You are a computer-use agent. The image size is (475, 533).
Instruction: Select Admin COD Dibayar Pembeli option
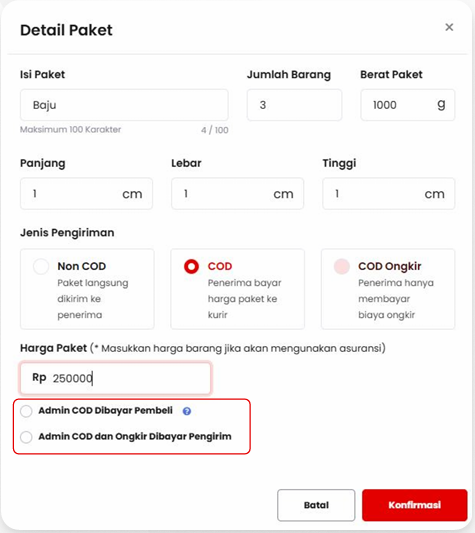click(26, 411)
